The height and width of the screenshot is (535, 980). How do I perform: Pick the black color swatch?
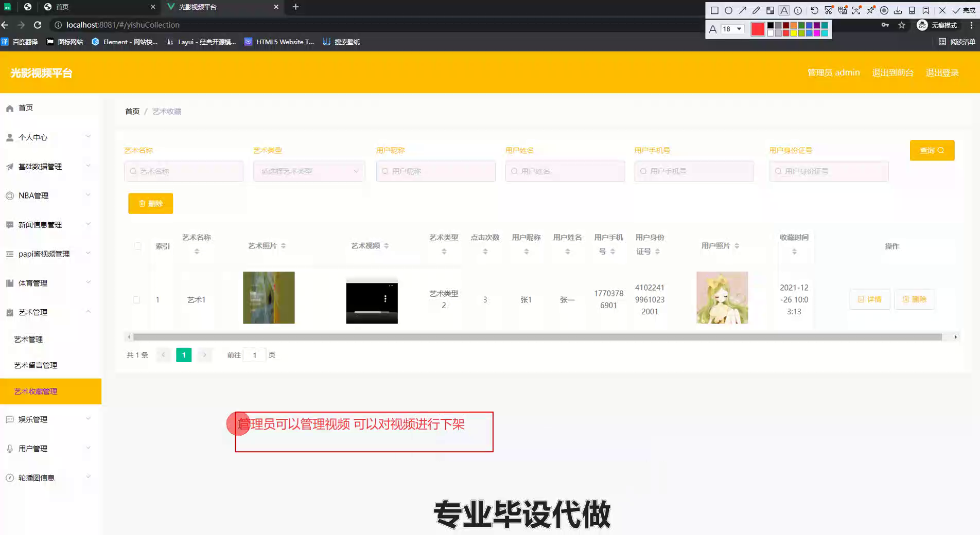(x=771, y=25)
